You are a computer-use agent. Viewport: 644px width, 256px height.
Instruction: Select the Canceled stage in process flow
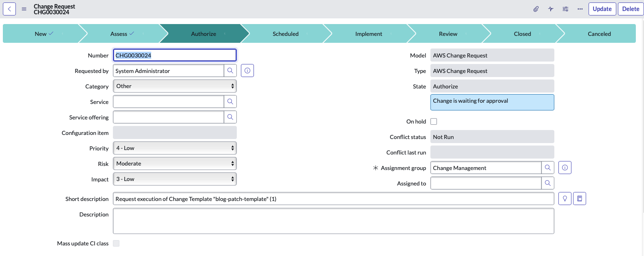click(599, 34)
